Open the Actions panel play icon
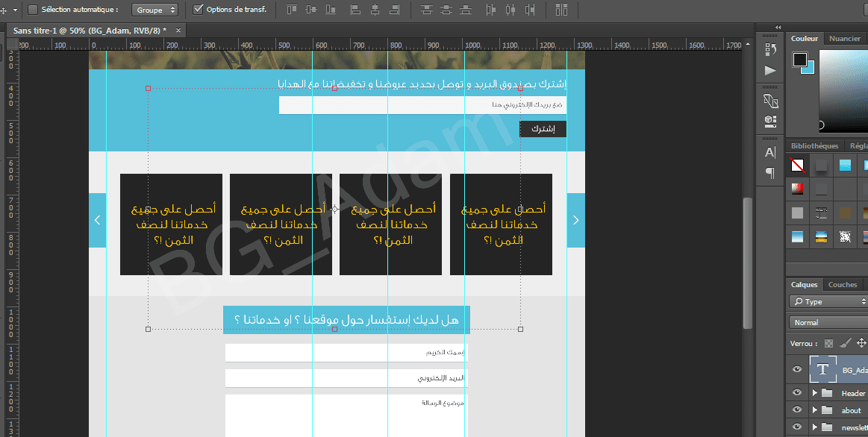Screen dimensions: 868x437 [771, 70]
